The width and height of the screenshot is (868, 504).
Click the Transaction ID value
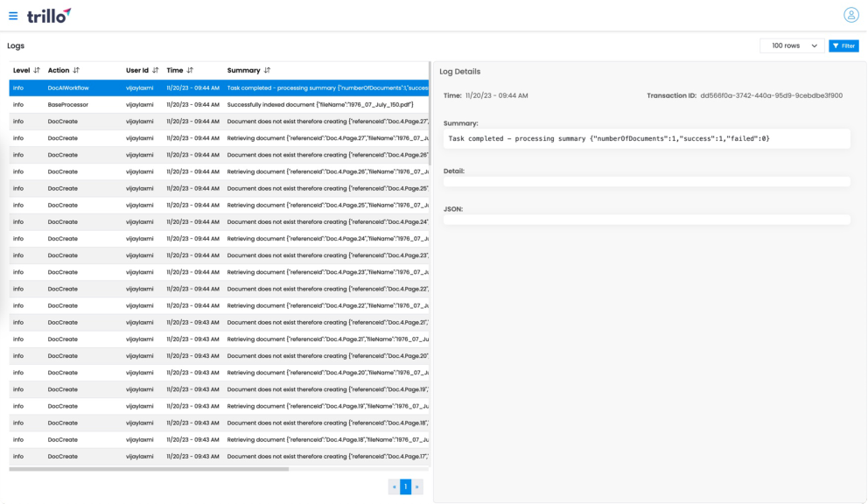point(772,96)
